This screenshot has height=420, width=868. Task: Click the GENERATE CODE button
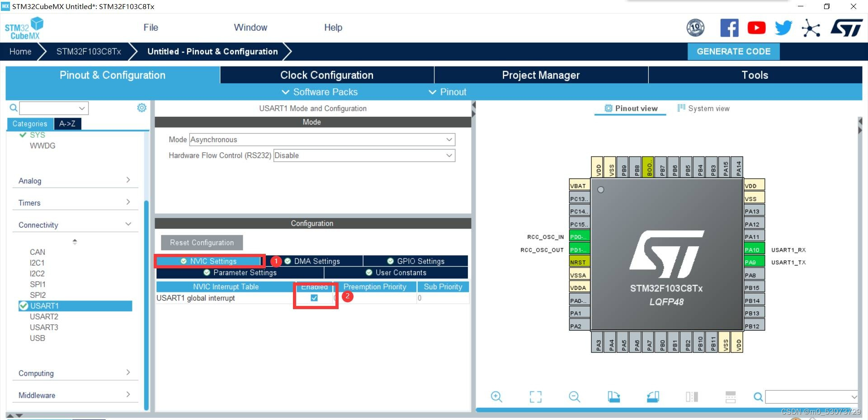(x=734, y=52)
